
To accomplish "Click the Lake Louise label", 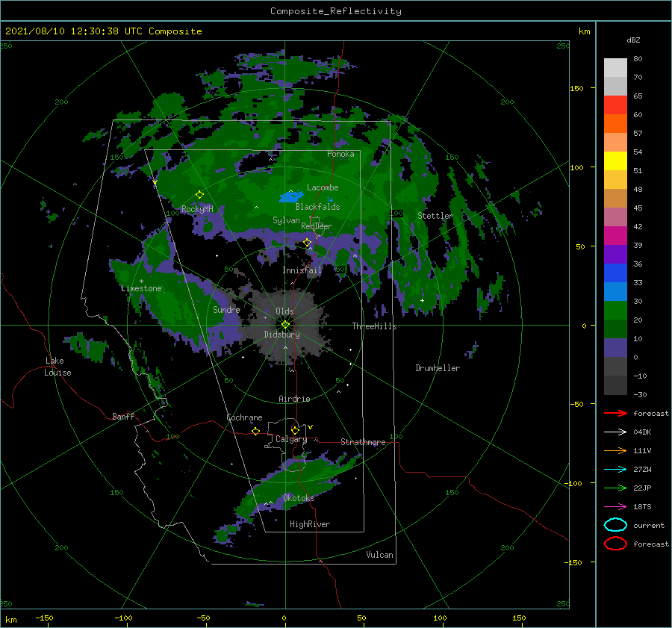I will point(57,367).
